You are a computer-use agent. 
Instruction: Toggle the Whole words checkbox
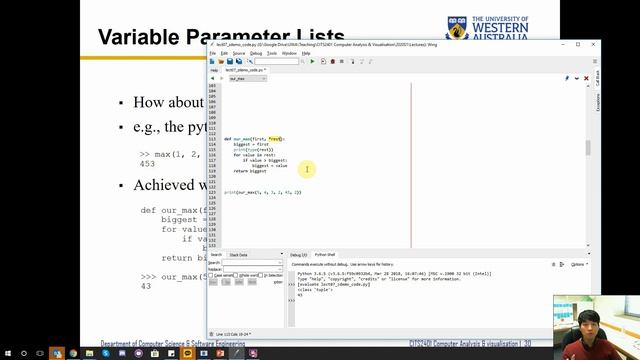pyautogui.click(x=236, y=276)
